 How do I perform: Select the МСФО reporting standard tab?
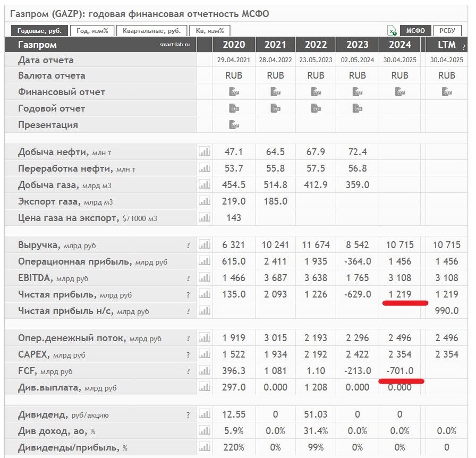[415, 31]
